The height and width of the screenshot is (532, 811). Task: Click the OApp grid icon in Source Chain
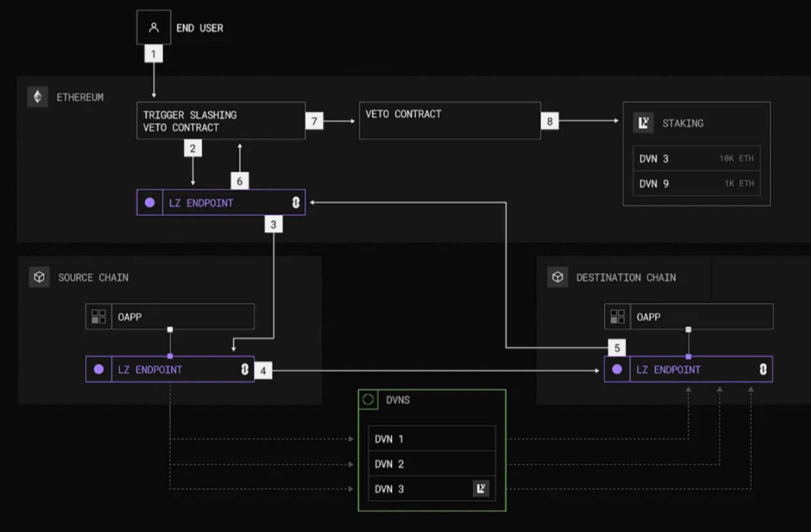99,317
